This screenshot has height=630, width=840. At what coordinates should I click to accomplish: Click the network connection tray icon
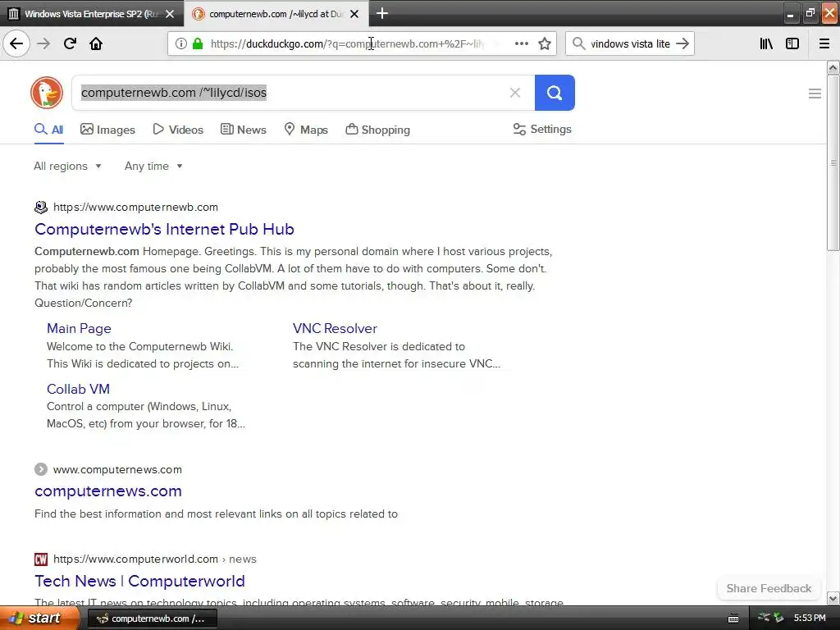(764, 618)
